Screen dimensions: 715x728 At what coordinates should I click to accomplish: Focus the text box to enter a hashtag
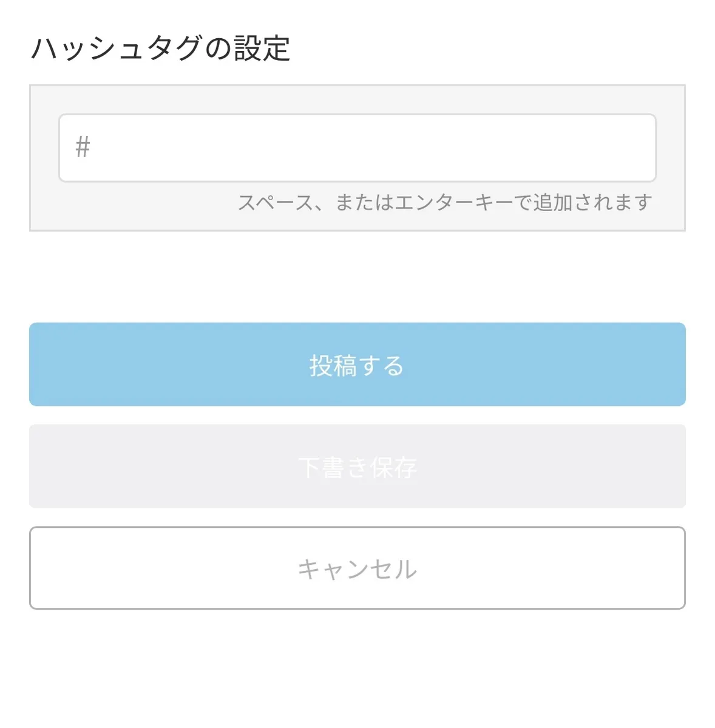tap(357, 148)
